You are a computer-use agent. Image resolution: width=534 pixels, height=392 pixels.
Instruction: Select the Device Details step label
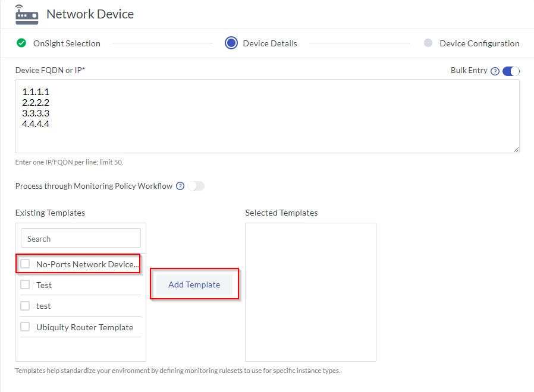(x=270, y=43)
